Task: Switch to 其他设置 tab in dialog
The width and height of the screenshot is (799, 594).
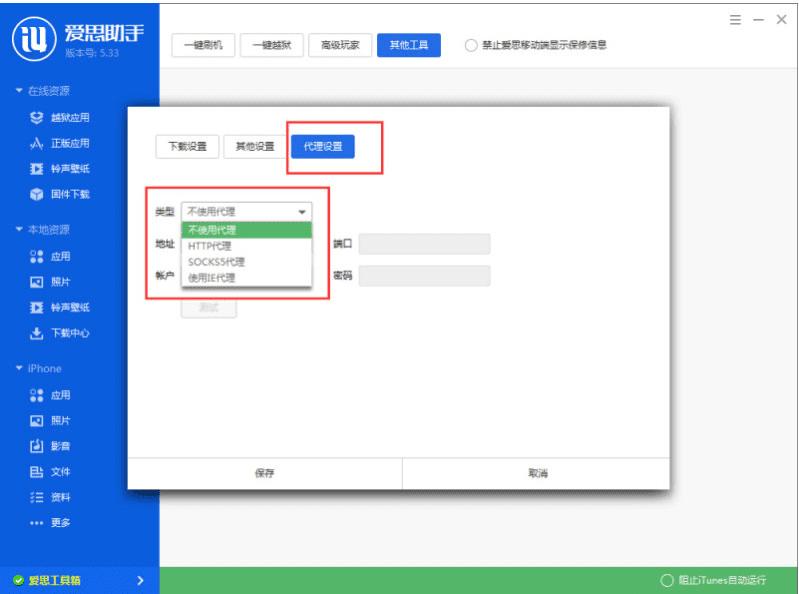Action: [x=255, y=147]
